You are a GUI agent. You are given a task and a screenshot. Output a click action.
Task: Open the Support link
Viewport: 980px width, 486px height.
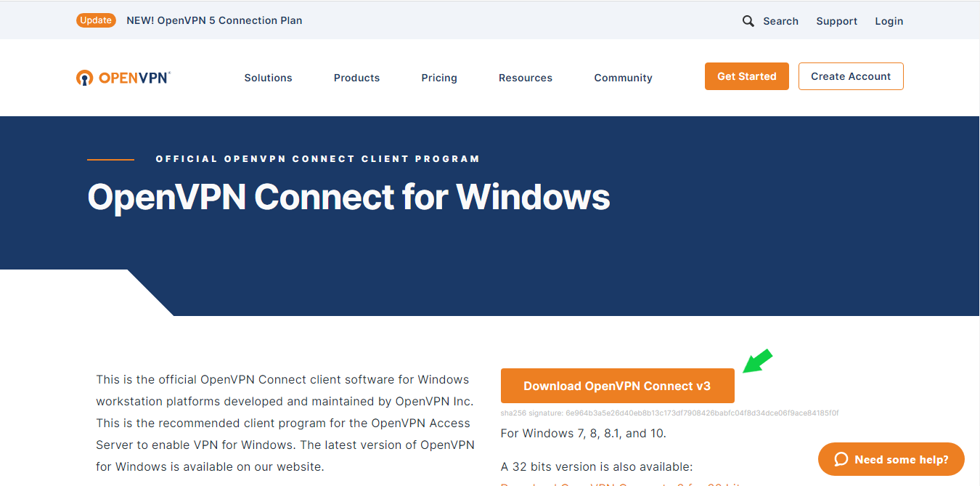pyautogui.click(x=837, y=21)
